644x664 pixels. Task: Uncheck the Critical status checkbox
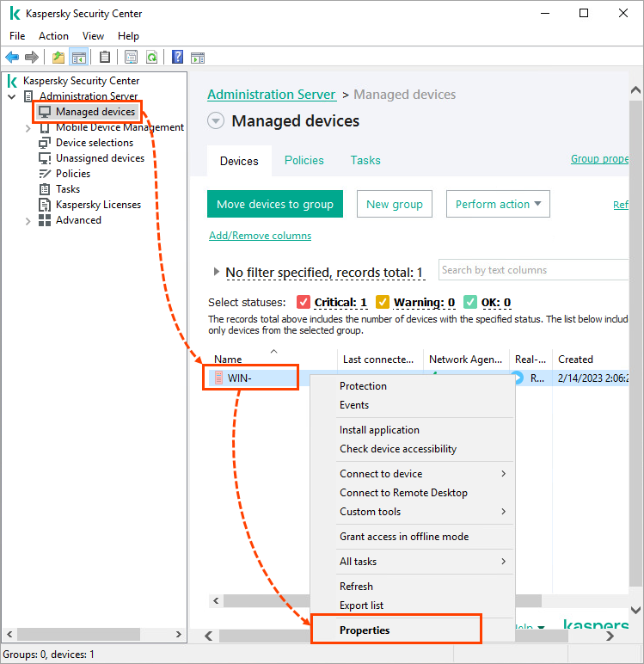click(304, 303)
